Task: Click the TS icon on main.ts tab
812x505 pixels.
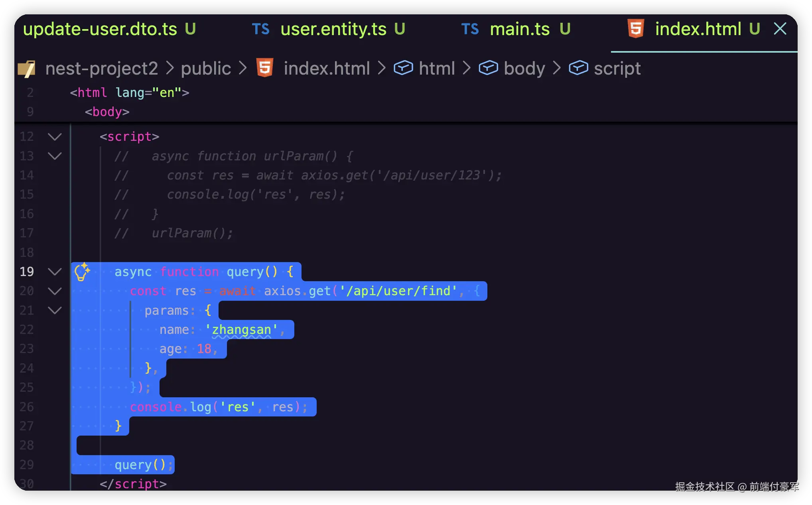Action: click(470, 29)
